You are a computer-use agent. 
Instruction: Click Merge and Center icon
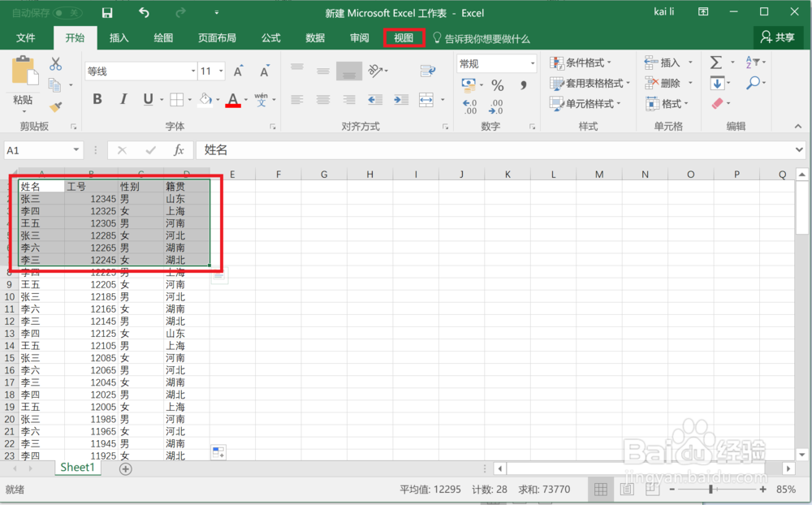click(426, 99)
